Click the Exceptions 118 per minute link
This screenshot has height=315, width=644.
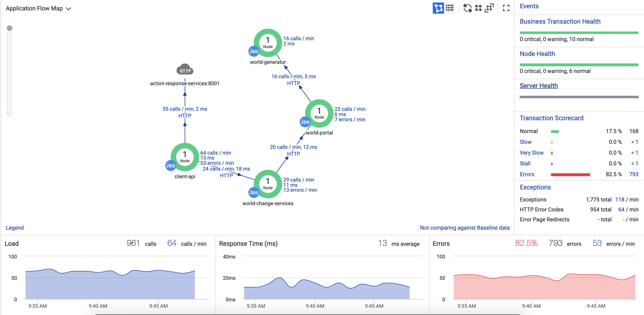tap(620, 199)
